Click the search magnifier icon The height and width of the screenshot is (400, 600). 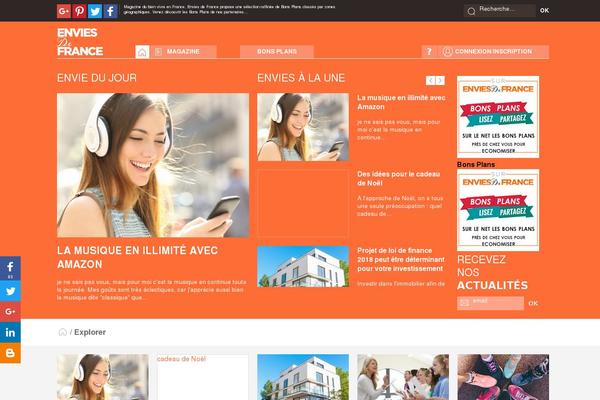[471, 11]
